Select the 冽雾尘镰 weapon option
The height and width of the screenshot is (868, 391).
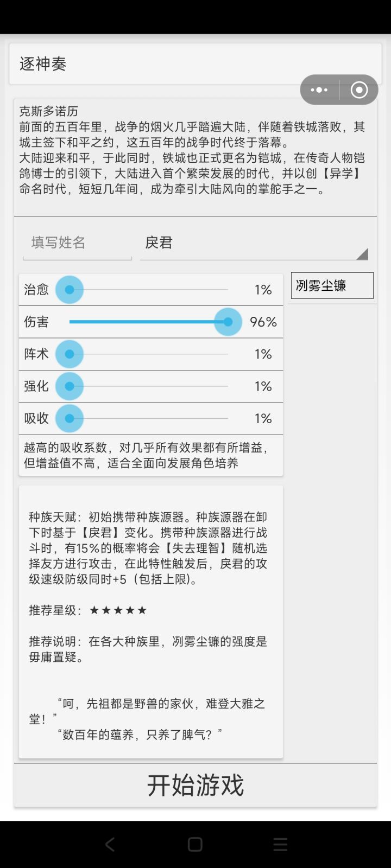point(332,285)
